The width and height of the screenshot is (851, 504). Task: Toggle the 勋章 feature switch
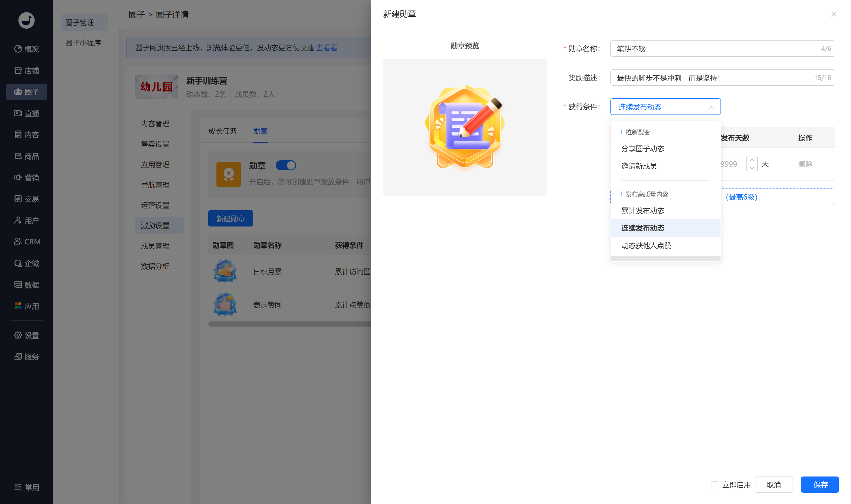click(x=285, y=165)
